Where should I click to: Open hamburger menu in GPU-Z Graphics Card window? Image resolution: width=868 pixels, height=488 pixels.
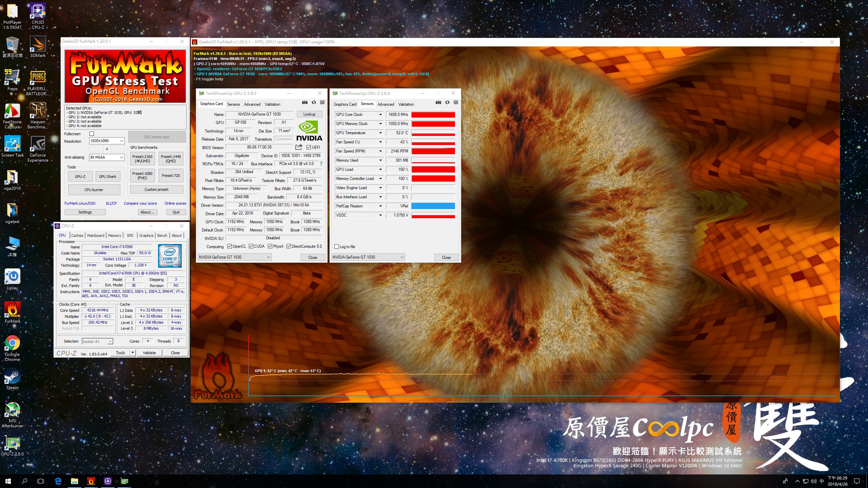(x=322, y=102)
